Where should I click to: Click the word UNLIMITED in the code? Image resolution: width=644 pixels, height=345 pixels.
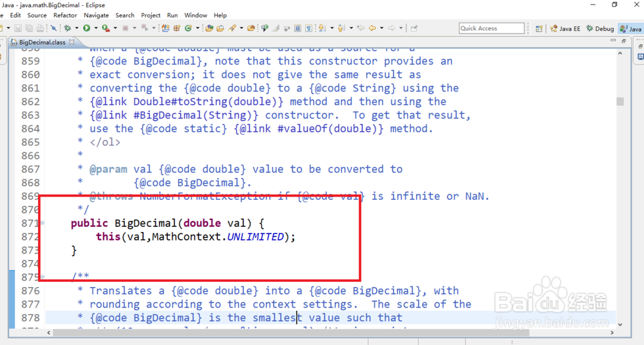click(x=255, y=237)
